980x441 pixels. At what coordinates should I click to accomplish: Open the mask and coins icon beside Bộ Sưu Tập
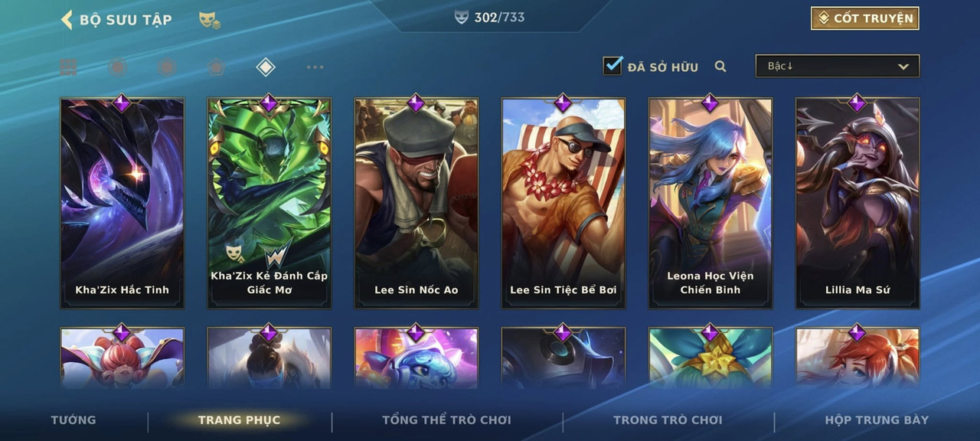coord(210,20)
